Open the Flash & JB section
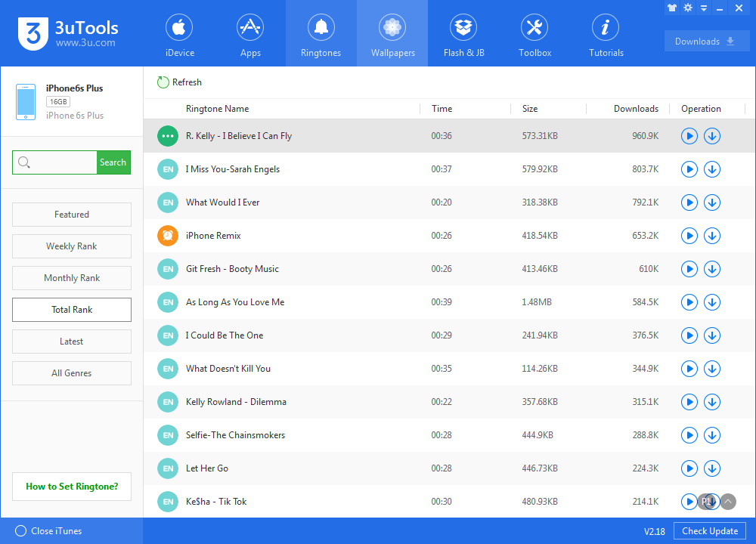Viewport: 756px width, 544px height. (463, 34)
